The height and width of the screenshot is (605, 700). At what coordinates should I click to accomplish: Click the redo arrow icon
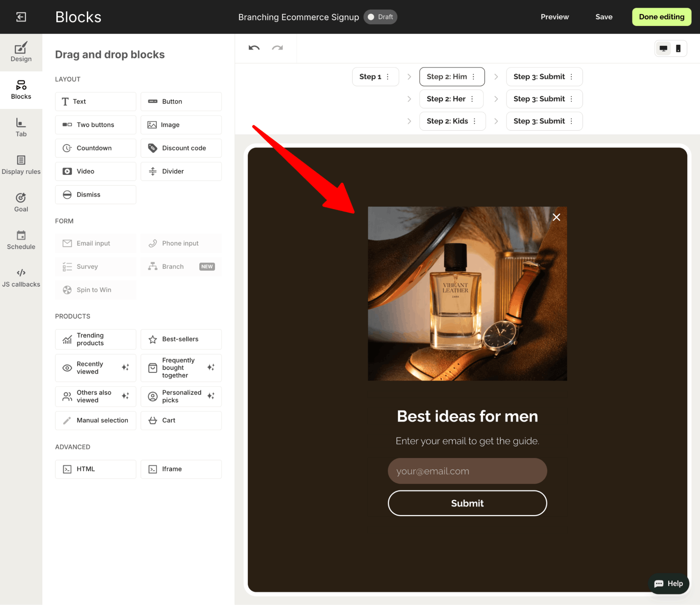point(277,48)
